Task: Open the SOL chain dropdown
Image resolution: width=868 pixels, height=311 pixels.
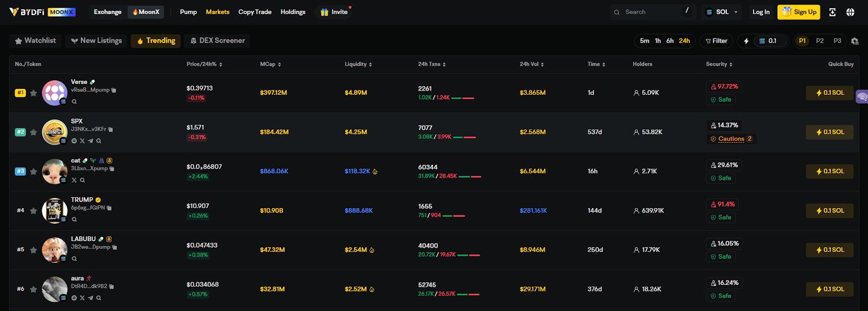Action: coord(722,12)
